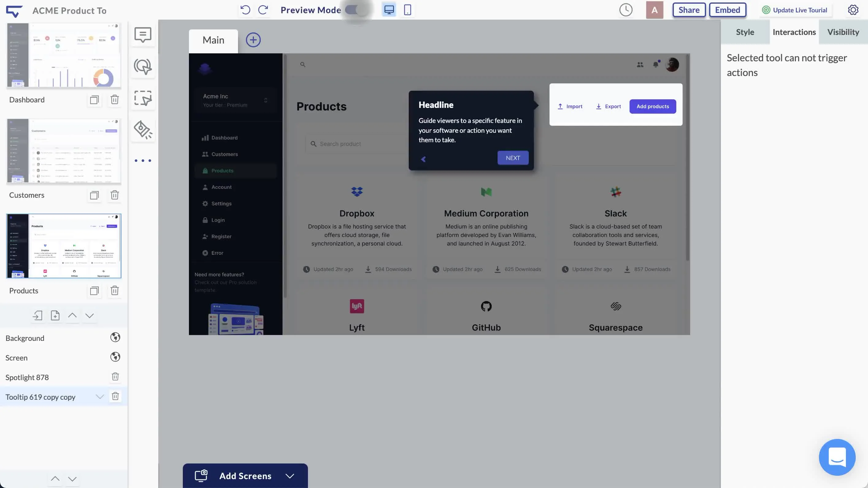
Task: Redo the last action
Action: 263,10
